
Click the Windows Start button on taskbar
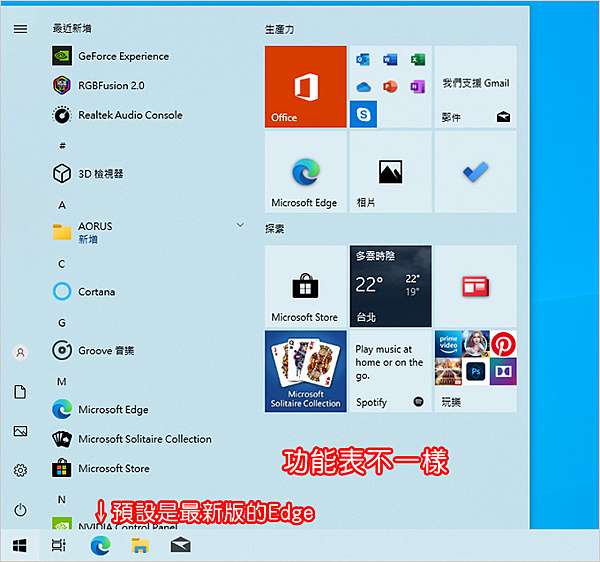pyautogui.click(x=20, y=546)
